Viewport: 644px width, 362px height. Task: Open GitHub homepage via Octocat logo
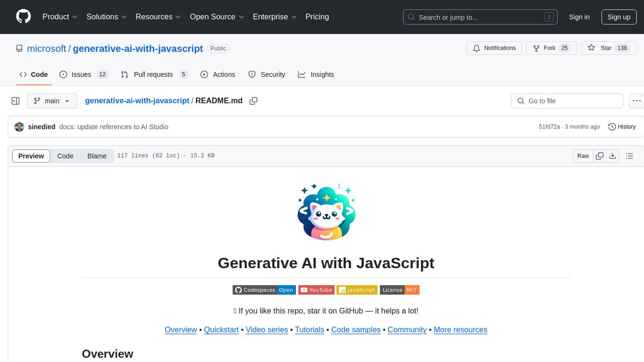click(23, 17)
